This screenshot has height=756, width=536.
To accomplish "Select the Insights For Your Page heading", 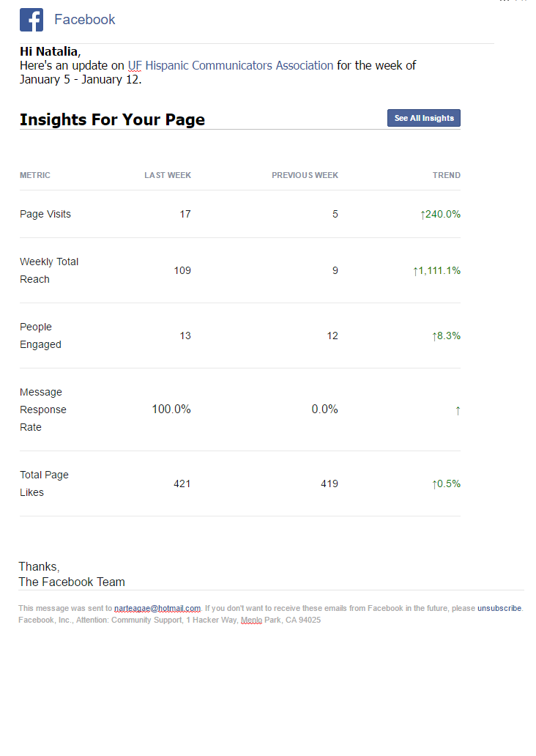I will (x=112, y=119).
